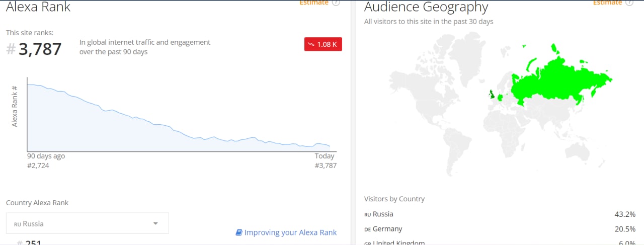Screen dimensions: 644x245
Task: Click info icon beside Alexa Rank Estimate
Action: click(336, 3)
